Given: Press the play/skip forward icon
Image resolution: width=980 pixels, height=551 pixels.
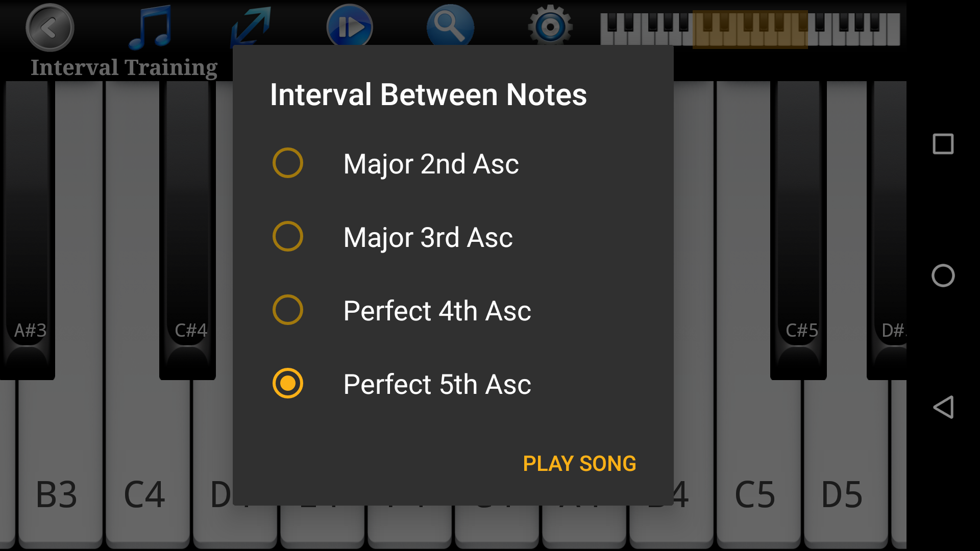Looking at the screenshot, I should coord(350,27).
